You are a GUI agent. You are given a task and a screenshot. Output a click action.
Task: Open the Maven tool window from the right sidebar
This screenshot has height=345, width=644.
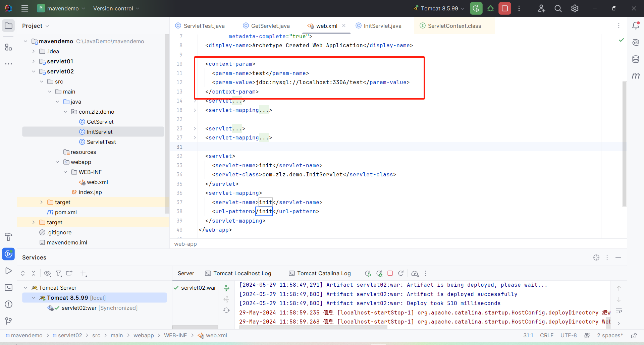click(x=636, y=76)
